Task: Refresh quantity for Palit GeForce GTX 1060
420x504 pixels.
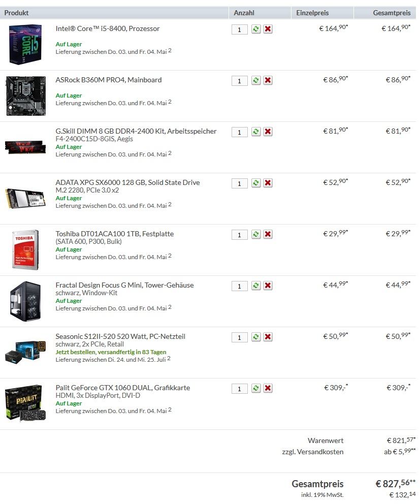Action: tap(256, 388)
